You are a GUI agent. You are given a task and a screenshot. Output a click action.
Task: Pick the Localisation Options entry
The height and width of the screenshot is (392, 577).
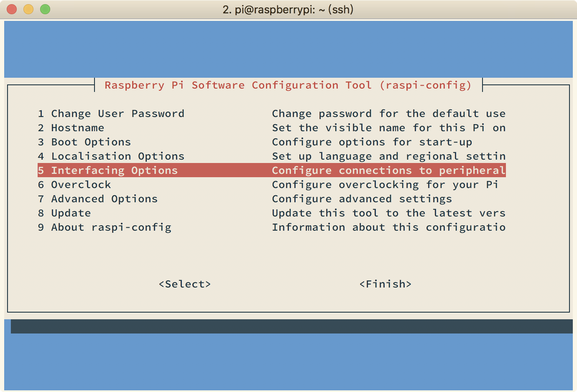point(272,156)
